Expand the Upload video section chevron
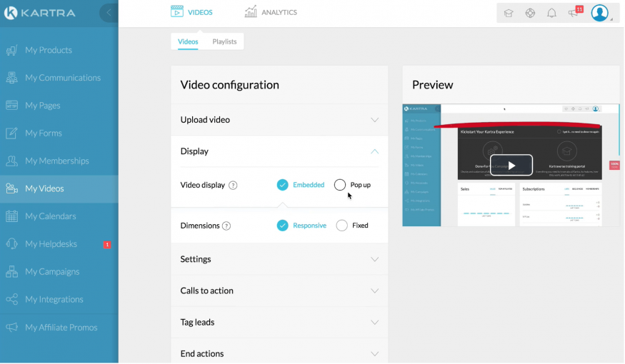 pos(374,120)
